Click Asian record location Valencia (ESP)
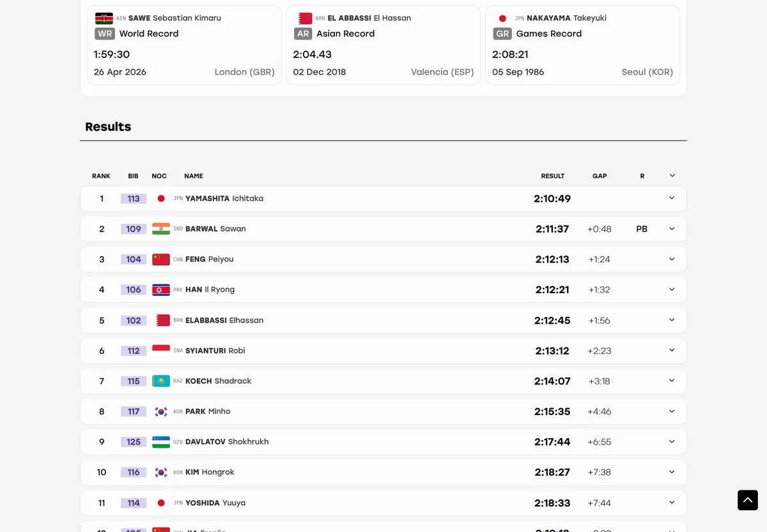This screenshot has width=767, height=532. tap(442, 72)
